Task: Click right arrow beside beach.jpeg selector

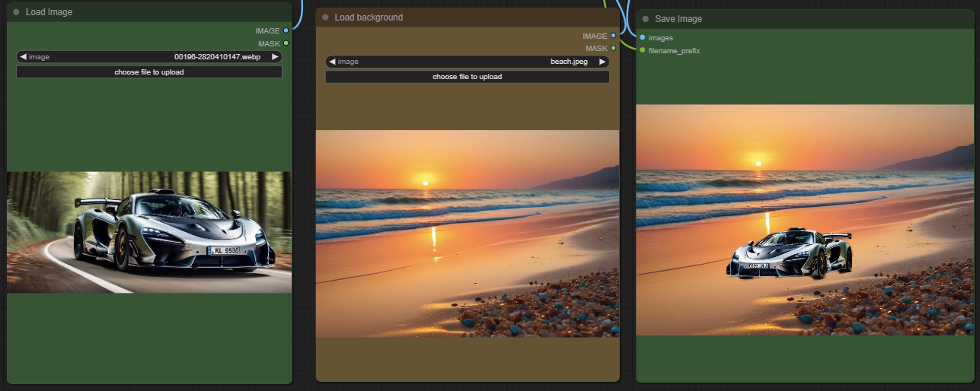Action: coord(602,62)
